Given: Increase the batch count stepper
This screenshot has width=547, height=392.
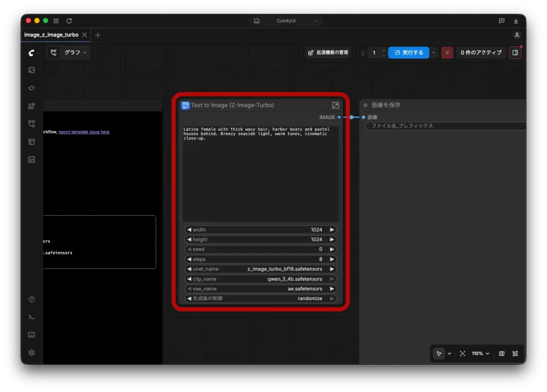Looking at the screenshot, I should (384, 50).
